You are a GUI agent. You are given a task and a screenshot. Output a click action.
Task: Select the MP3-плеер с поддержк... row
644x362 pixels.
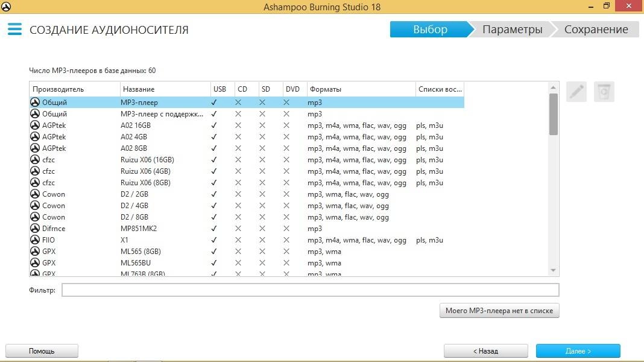[247, 114]
